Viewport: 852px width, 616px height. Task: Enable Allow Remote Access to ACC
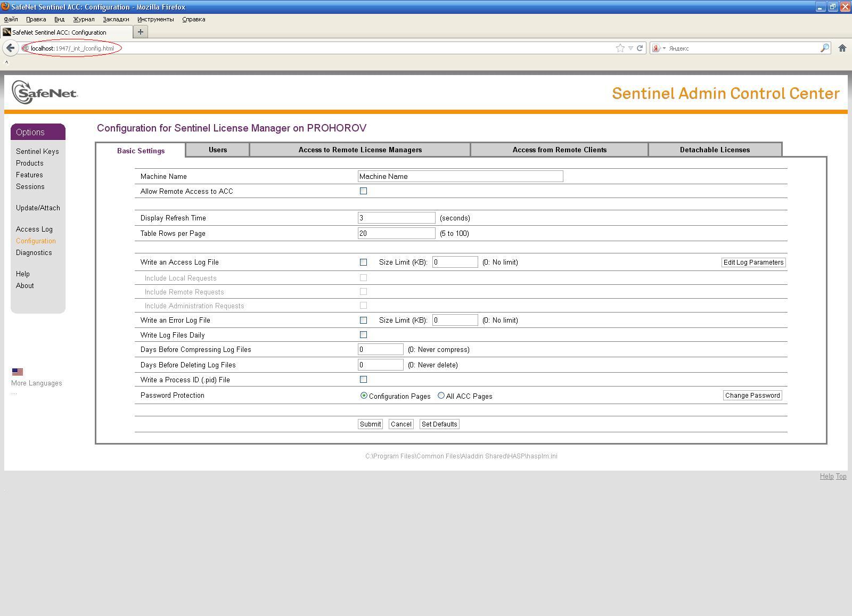click(363, 191)
